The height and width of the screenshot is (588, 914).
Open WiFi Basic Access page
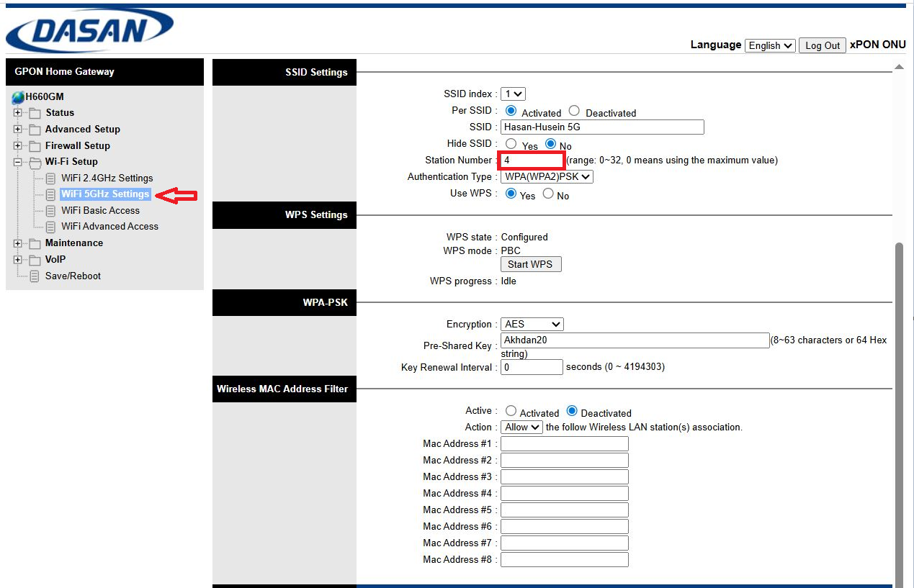[x=100, y=210]
